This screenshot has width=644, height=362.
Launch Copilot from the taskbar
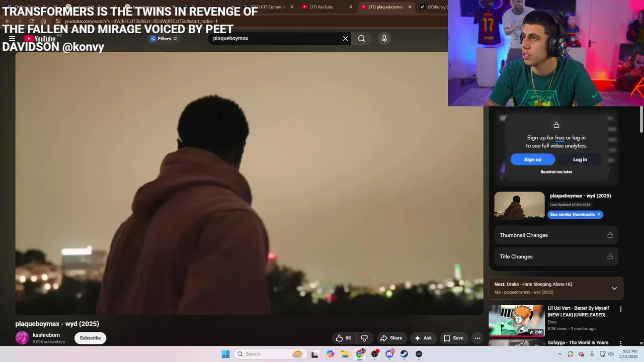tap(330, 354)
